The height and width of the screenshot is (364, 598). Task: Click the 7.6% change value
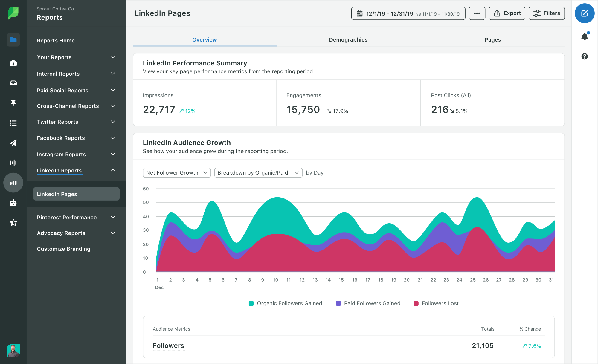point(532,346)
